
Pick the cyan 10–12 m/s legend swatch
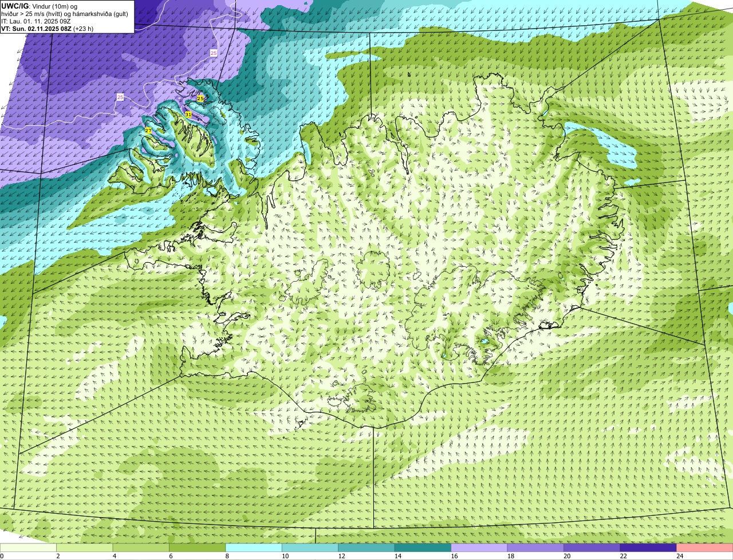click(310, 548)
